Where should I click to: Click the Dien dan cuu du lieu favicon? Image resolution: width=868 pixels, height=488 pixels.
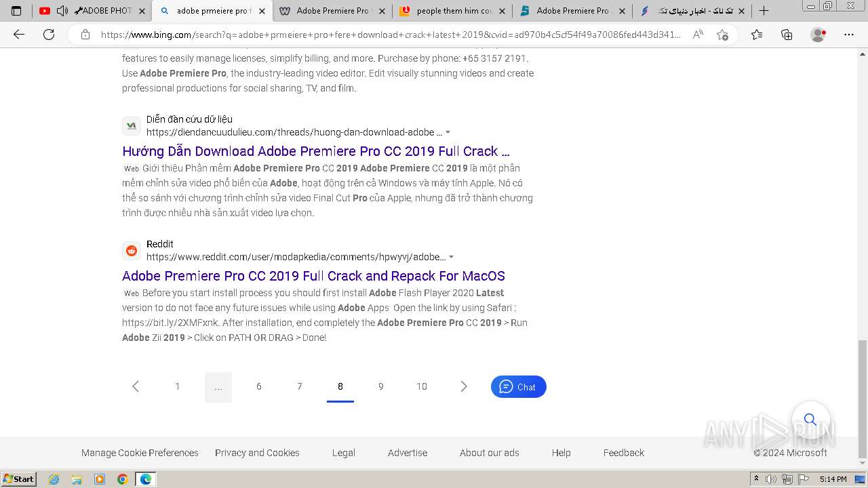pos(132,125)
